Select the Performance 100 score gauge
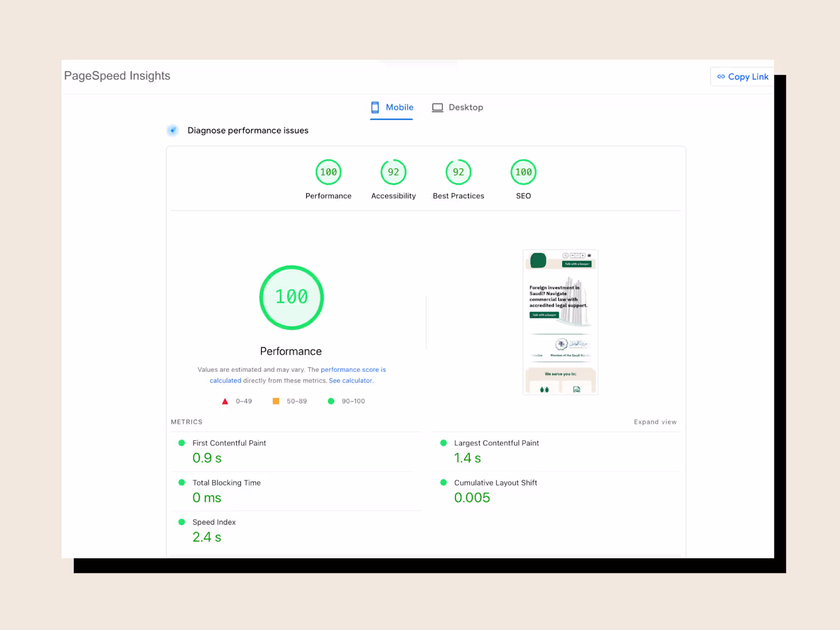This screenshot has height=630, width=840. click(x=329, y=172)
